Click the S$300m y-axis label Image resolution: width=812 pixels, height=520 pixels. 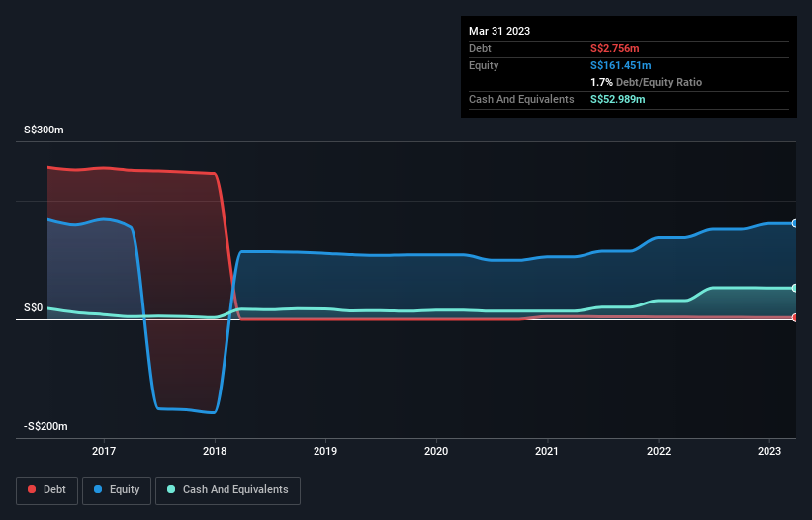point(44,130)
